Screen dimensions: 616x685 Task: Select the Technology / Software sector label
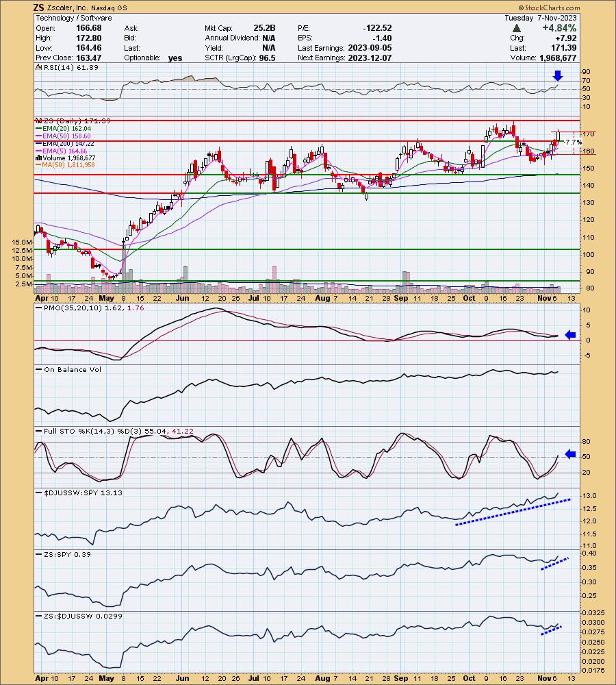click(x=74, y=18)
